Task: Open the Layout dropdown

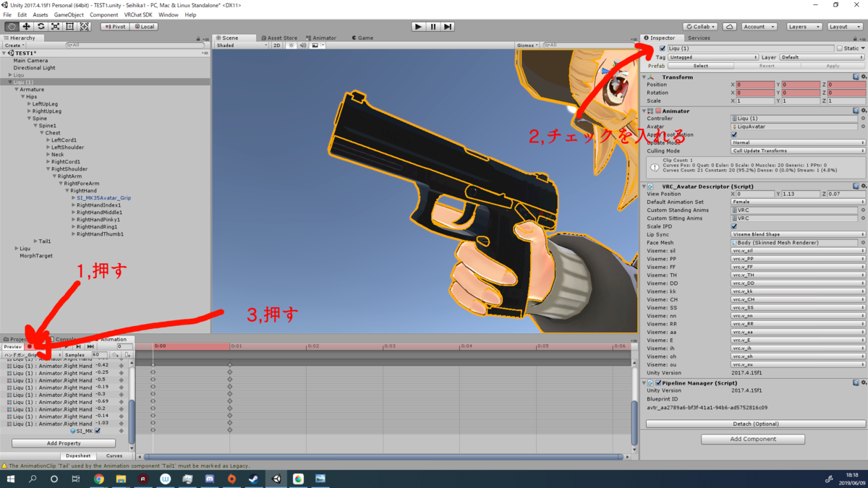Action: pos(844,27)
